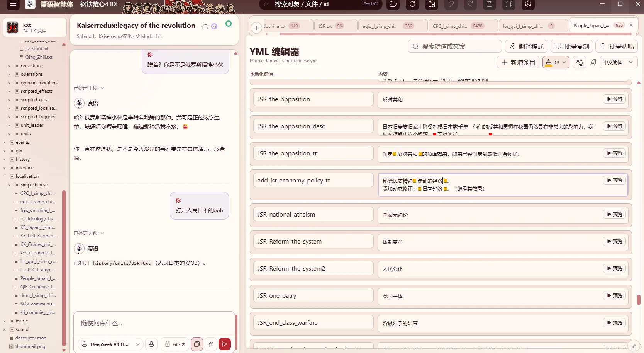Preview the JSR_the_opposition entry
Screen dimensions: 644x353
point(614,99)
